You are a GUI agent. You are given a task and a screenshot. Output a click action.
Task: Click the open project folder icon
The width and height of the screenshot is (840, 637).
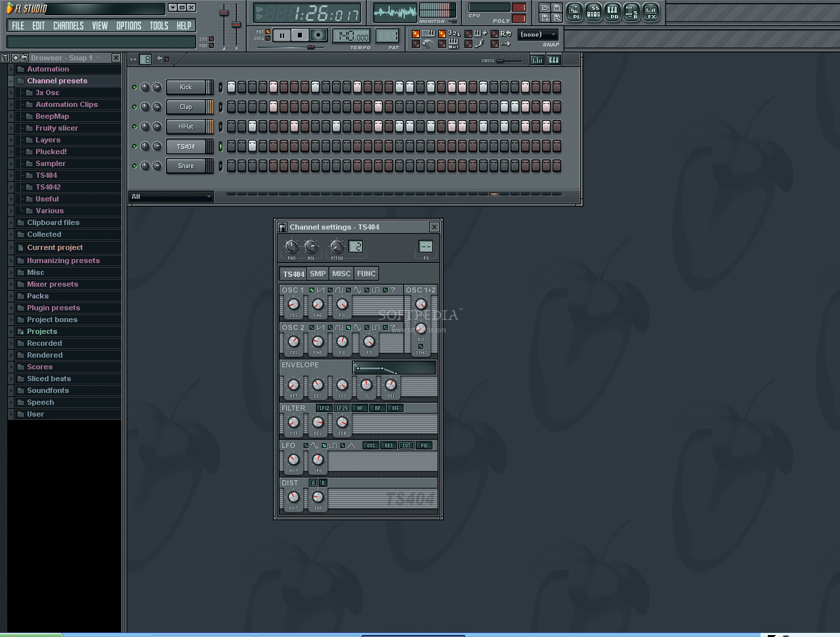click(x=545, y=8)
